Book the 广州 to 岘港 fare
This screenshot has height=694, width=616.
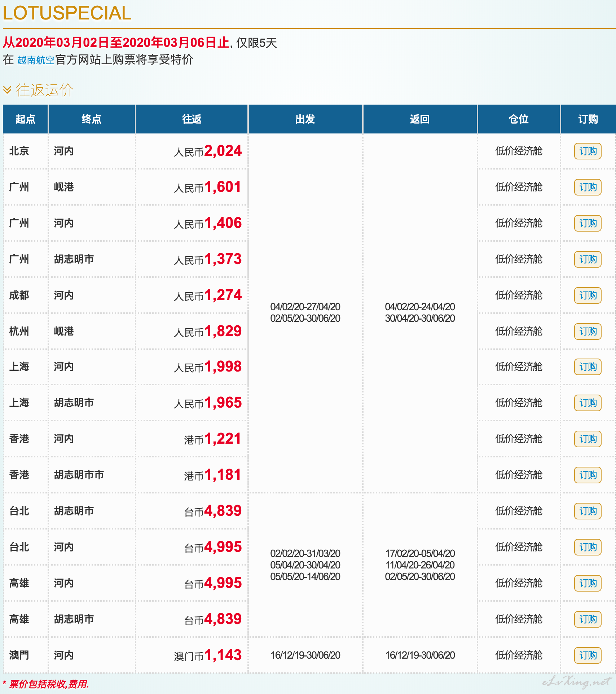click(x=588, y=187)
